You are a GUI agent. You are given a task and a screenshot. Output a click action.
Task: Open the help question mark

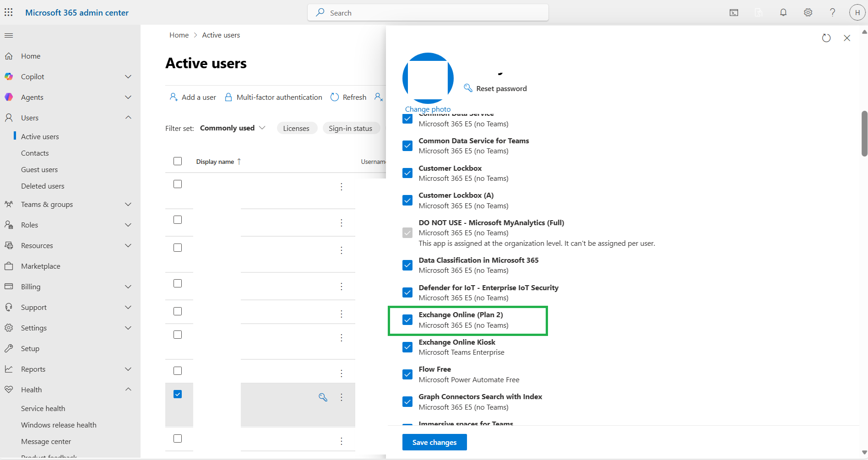833,13
